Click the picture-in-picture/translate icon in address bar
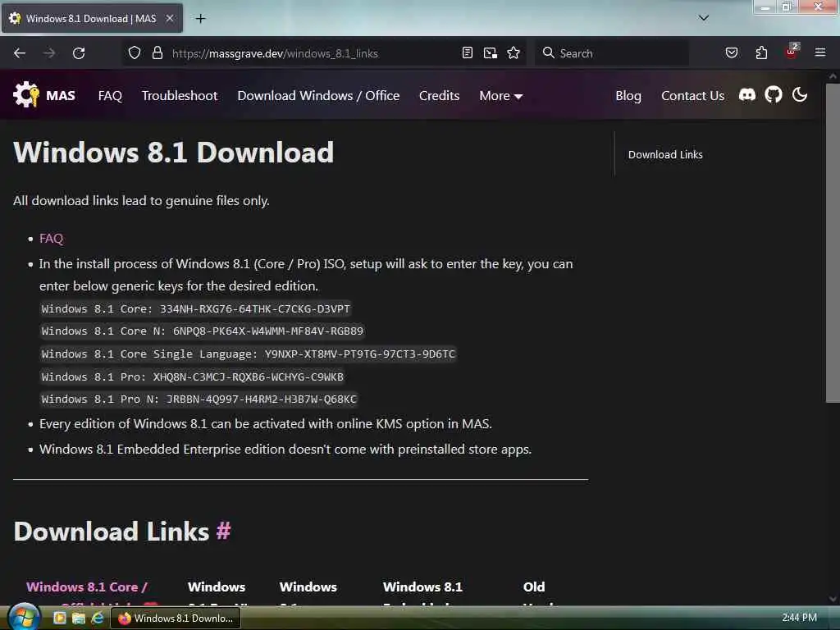 [491, 53]
